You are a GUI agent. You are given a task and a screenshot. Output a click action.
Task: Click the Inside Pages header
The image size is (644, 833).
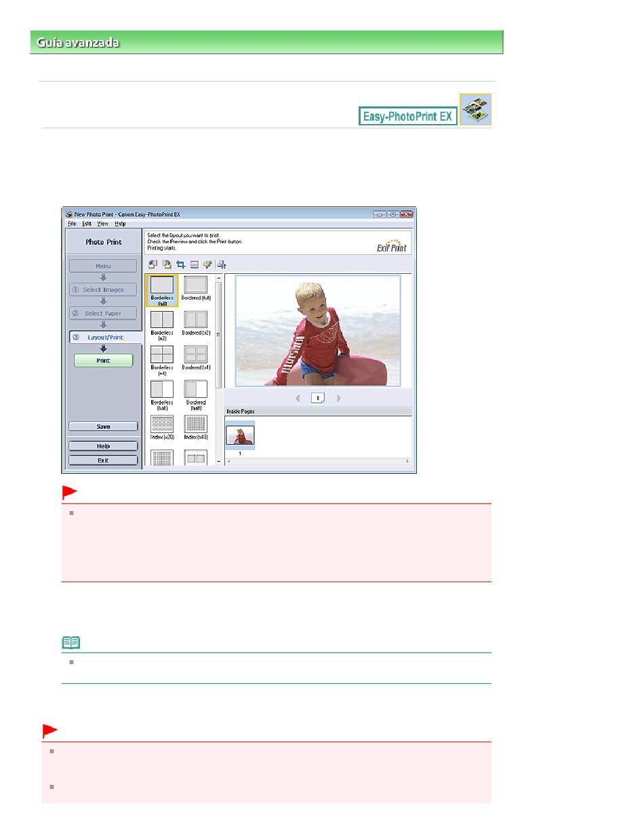318,411
